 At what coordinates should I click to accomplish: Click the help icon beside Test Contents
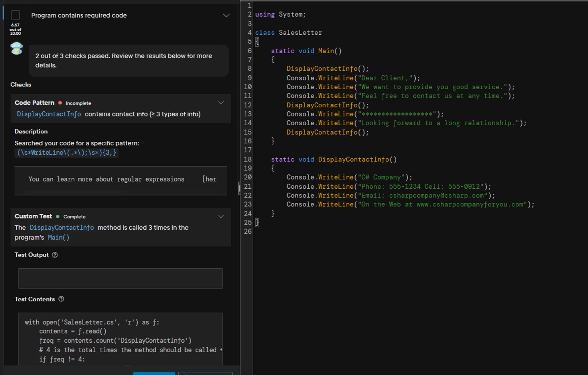point(61,299)
